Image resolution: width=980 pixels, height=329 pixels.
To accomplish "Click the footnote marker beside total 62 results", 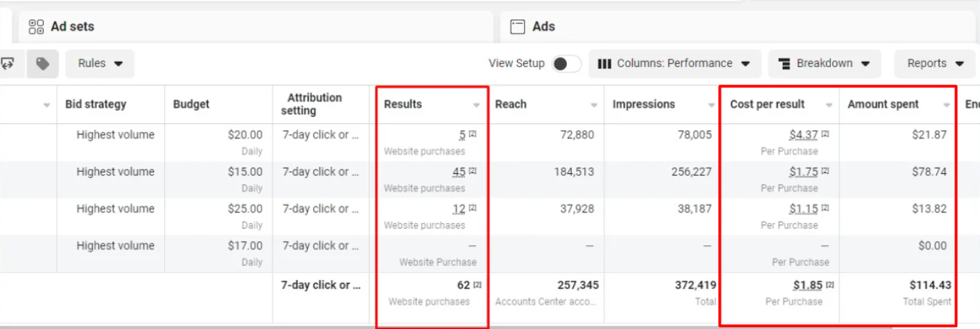I will pos(477,285).
